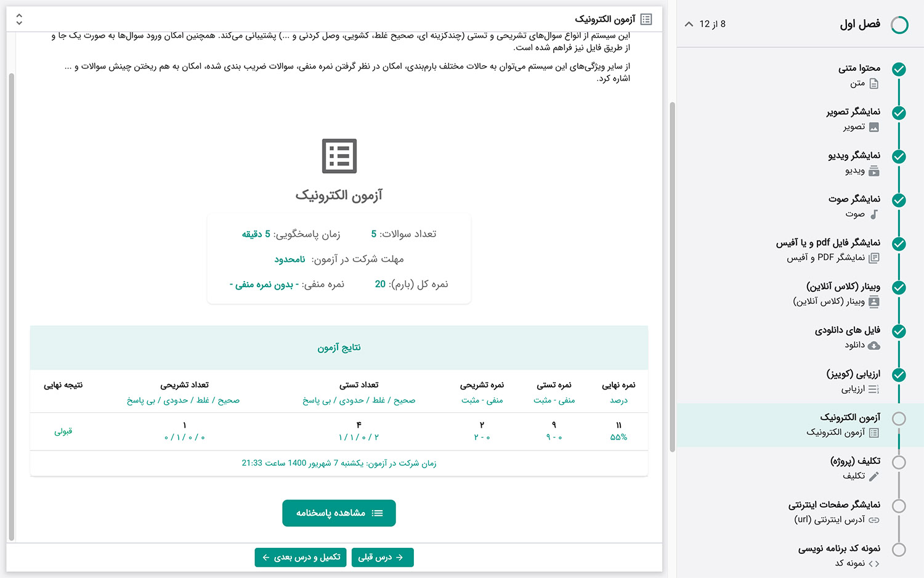
Task: Click the video icon under نمایشگر ویدیو
Action: point(873,171)
